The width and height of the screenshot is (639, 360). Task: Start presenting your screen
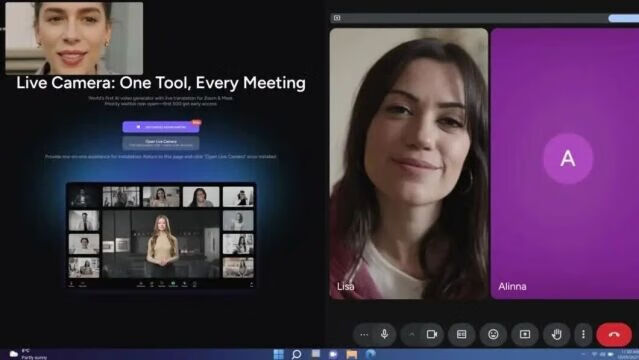pos(525,334)
